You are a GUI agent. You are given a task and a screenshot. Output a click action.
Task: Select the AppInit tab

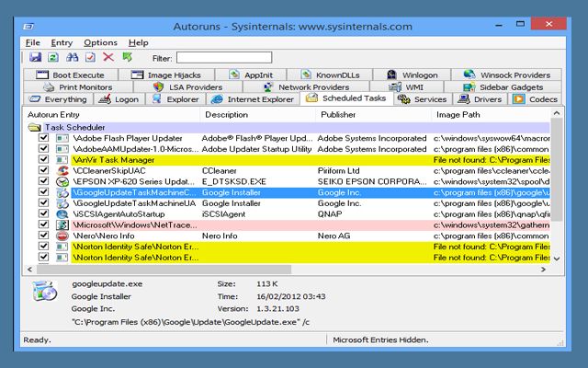[251, 75]
